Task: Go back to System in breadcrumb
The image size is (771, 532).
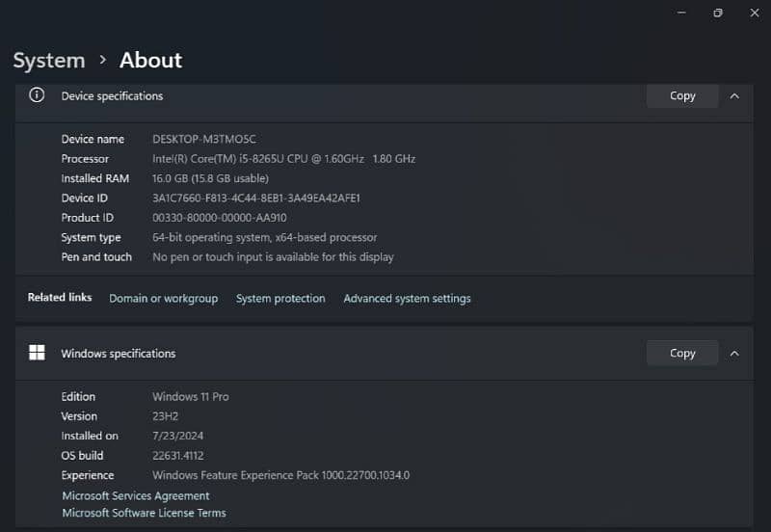Action: [x=49, y=60]
